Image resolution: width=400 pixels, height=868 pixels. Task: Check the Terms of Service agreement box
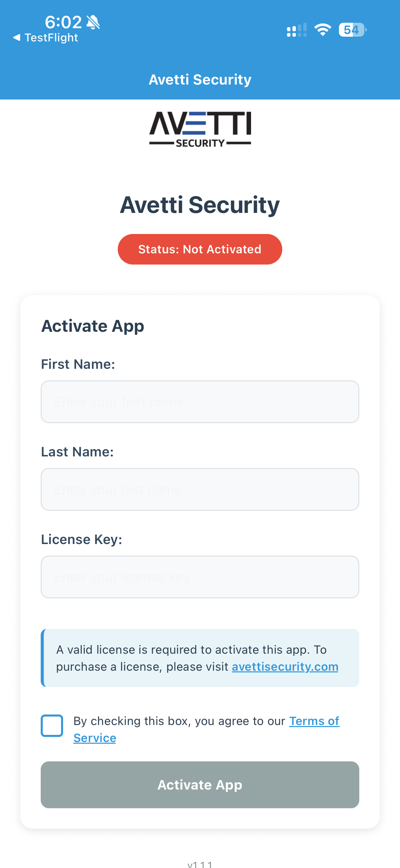pos(52,726)
